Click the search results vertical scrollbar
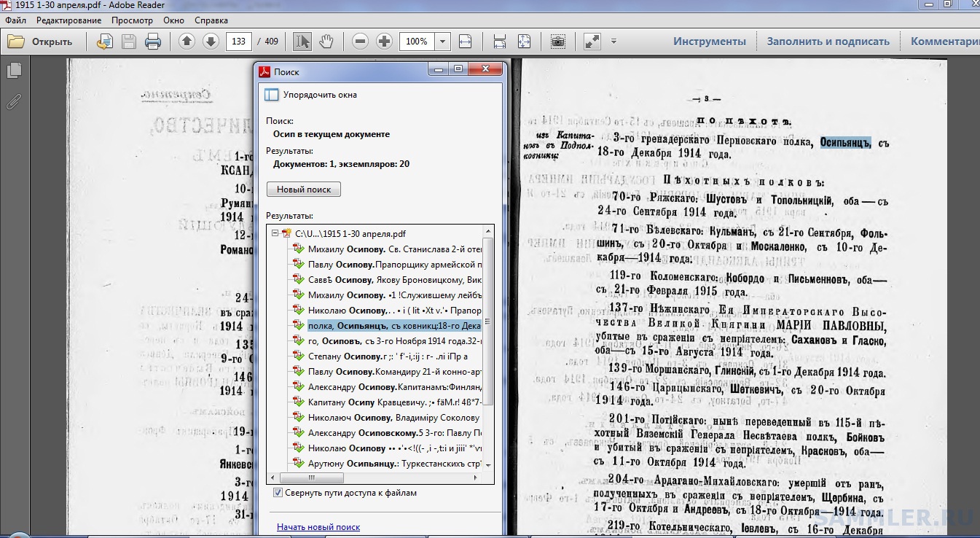The height and width of the screenshot is (538, 980). 490,321
